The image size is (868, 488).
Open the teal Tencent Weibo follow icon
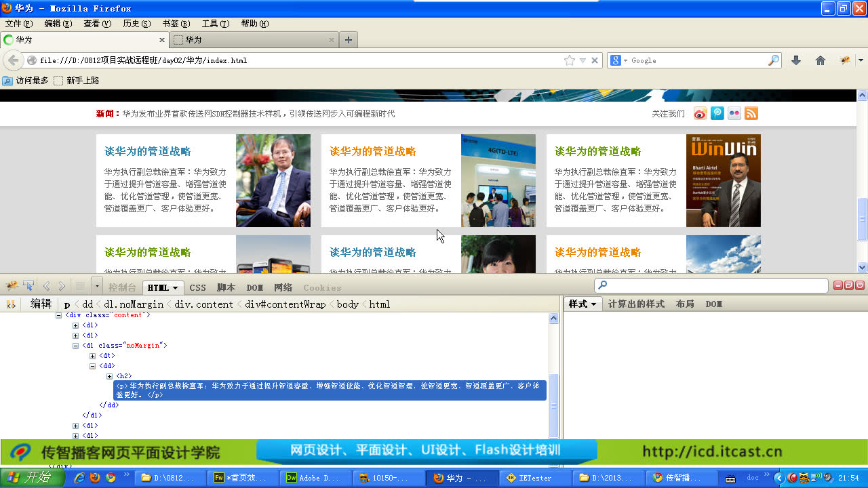coord(717,114)
